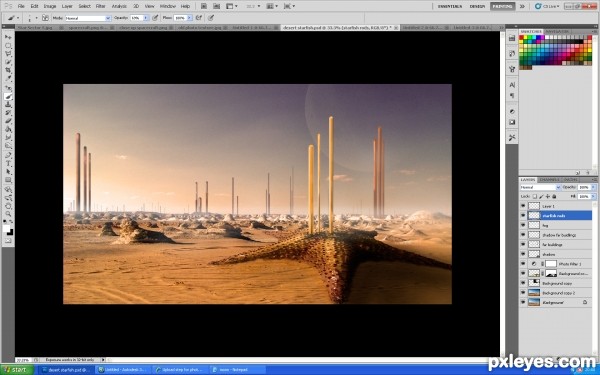Open the Window menu
Image resolution: width=600 pixels, height=375 pixels.
point(168,6)
